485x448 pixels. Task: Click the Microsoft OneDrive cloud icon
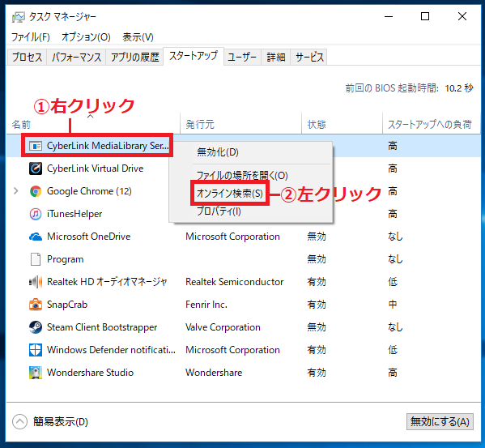[36, 237]
